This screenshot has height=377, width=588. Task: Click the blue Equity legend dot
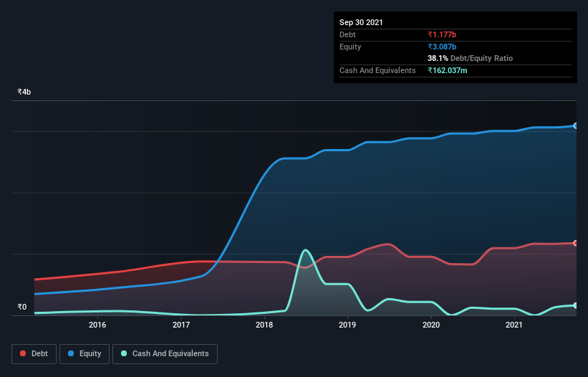(x=71, y=353)
